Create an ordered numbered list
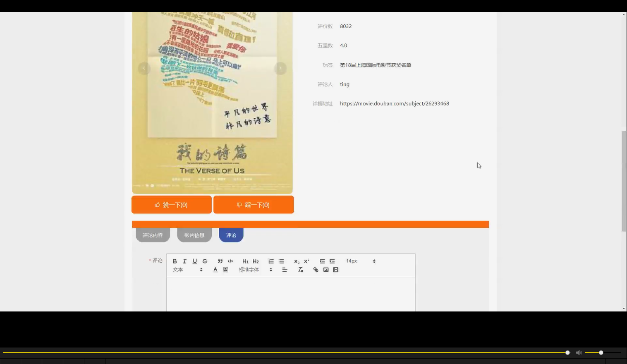This screenshot has height=364, width=627. [x=271, y=261]
